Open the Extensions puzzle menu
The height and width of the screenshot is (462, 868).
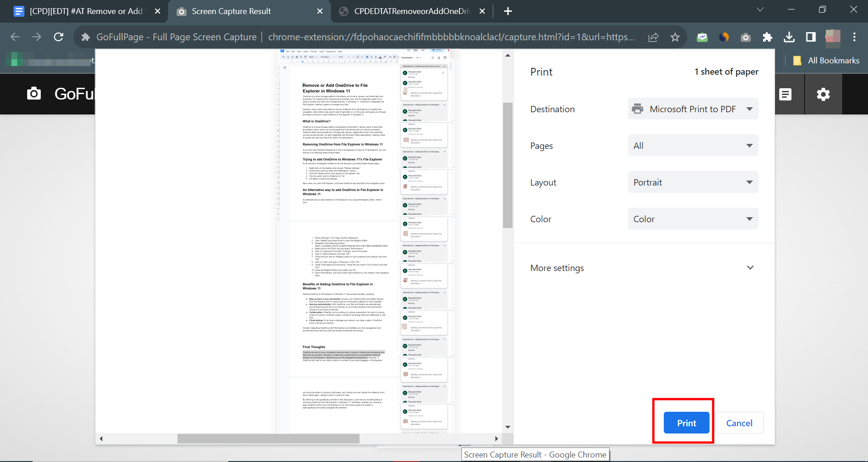coord(767,37)
